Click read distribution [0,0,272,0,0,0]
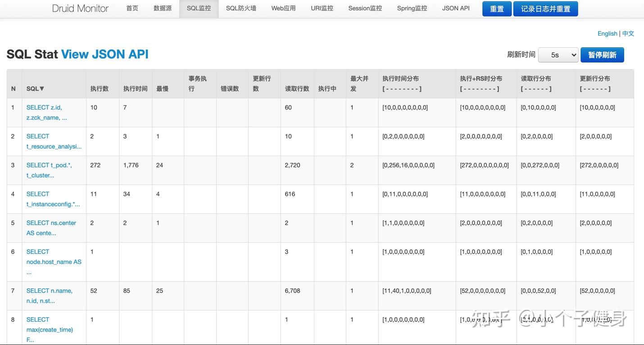 [x=540, y=165]
